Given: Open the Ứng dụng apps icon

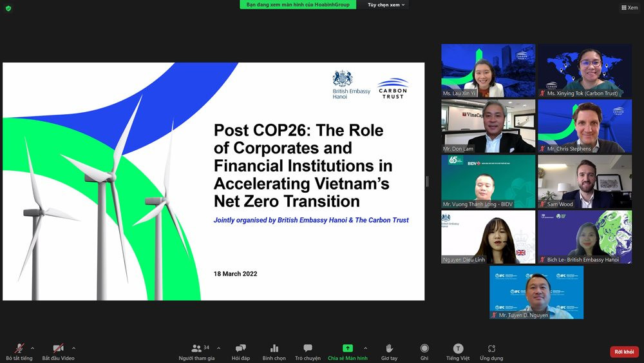Looking at the screenshot, I should [491, 349].
